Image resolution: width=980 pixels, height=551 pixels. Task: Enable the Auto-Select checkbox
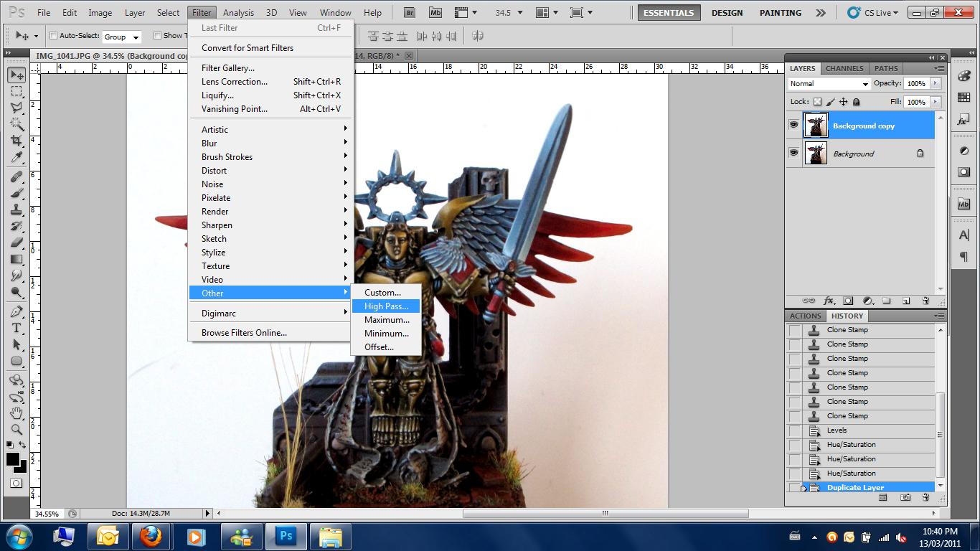pos(53,35)
